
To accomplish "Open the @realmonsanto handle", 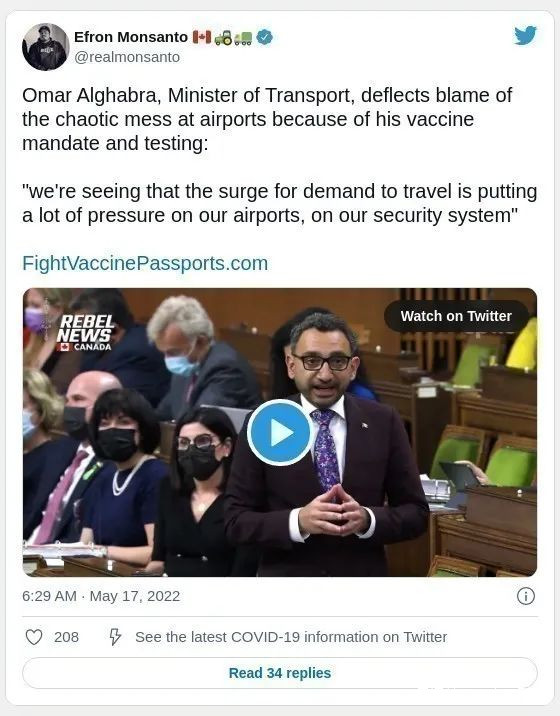I will [127, 57].
